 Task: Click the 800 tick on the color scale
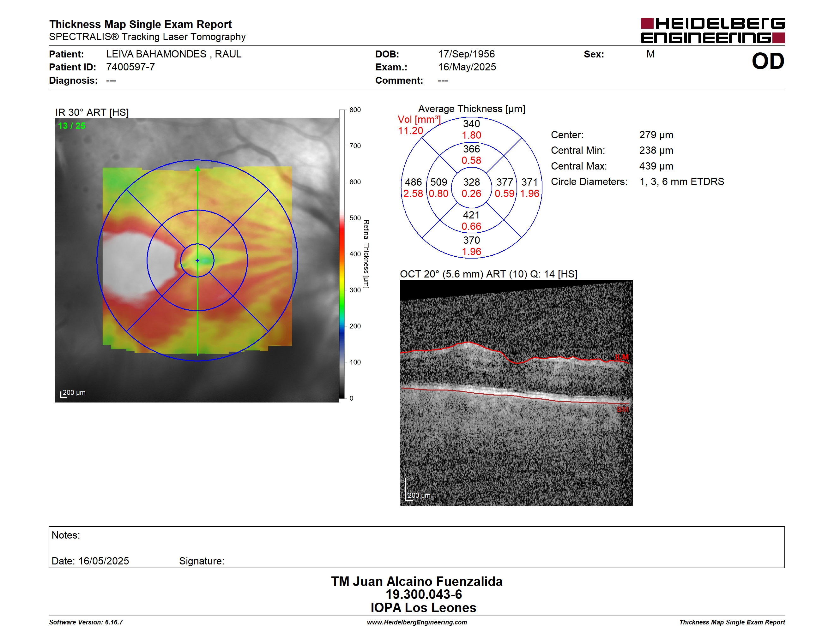pyautogui.click(x=354, y=110)
